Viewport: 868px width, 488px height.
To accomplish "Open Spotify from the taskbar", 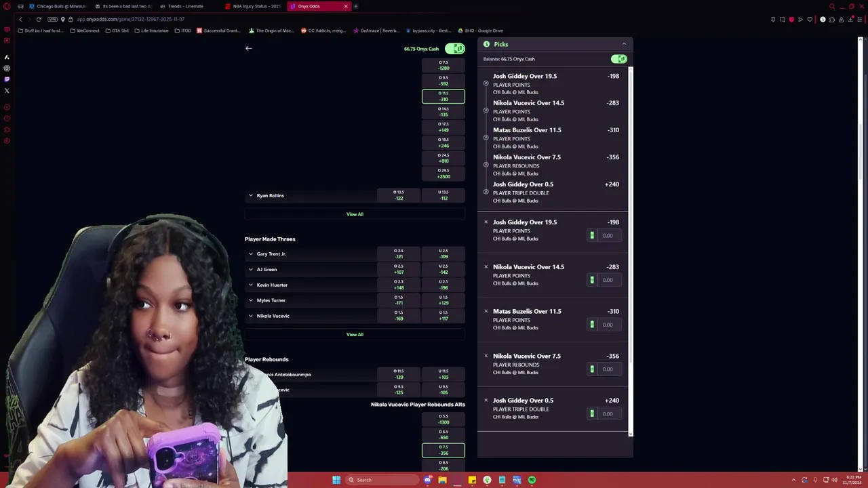I will tap(532, 480).
